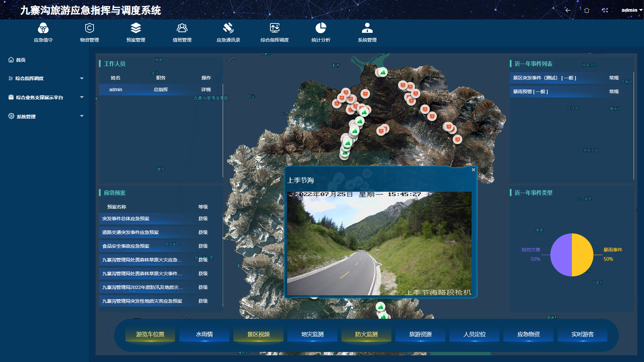Open the 统计分析 pie chart icon

point(321,28)
